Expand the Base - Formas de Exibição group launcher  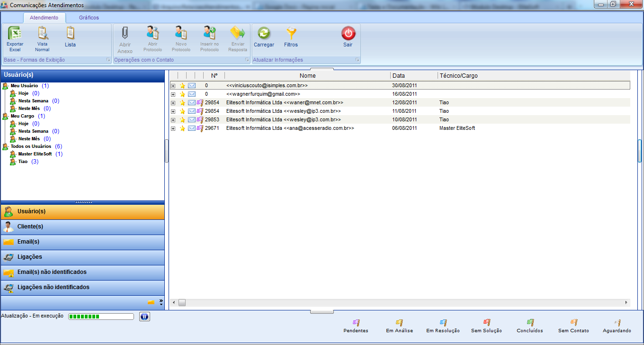108,60
